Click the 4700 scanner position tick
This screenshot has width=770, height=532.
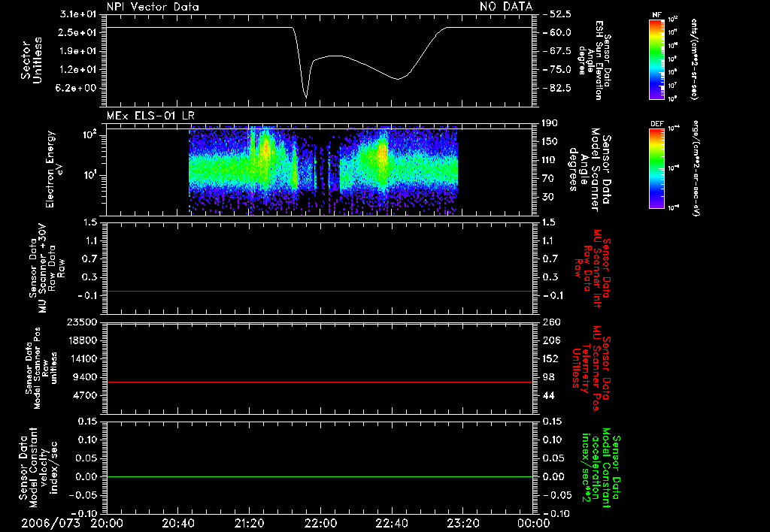(84, 395)
